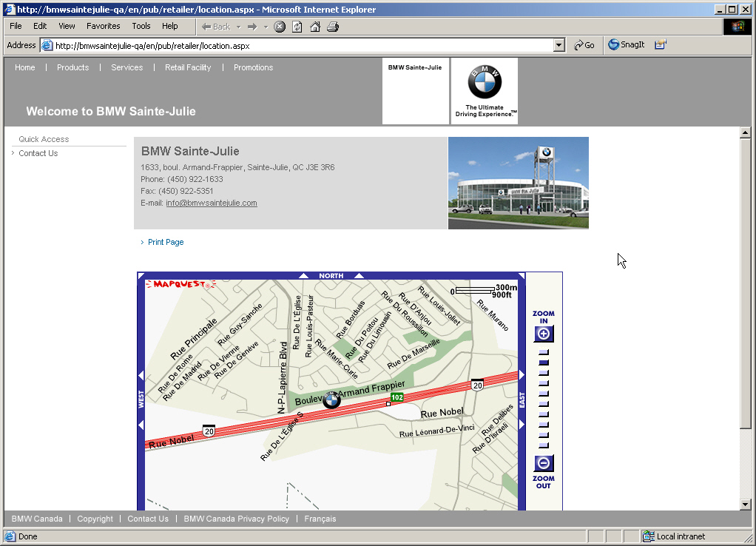Screen dimensions: 756x546
Task: Click the Local intranet zone icon in status bar
Action: coord(649,536)
